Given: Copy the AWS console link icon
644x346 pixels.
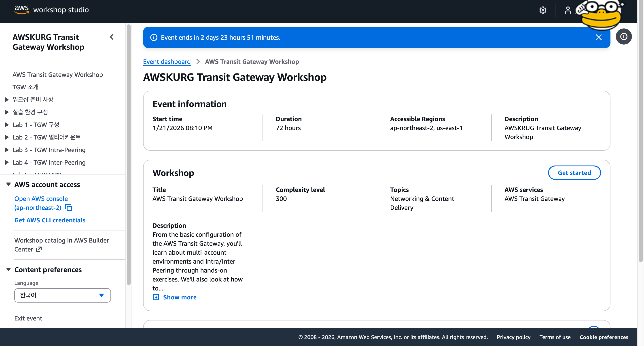Looking at the screenshot, I should click(68, 208).
